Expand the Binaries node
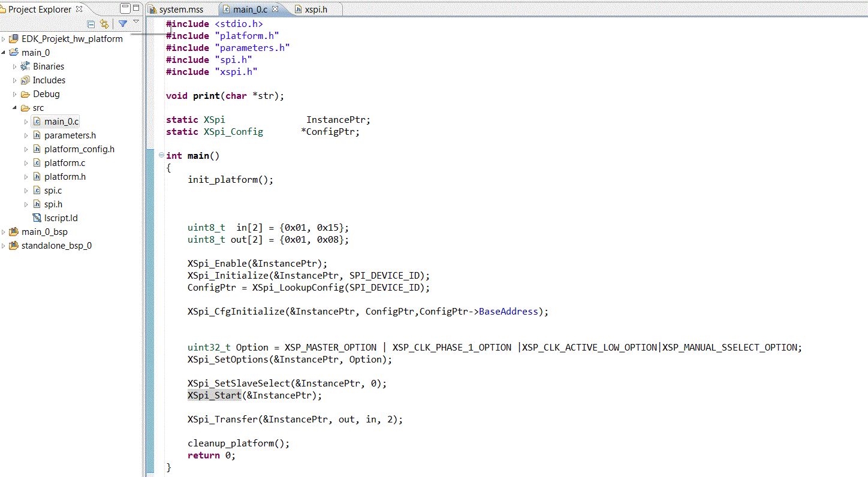Image resolution: width=868 pixels, height=477 pixels. 15,67
